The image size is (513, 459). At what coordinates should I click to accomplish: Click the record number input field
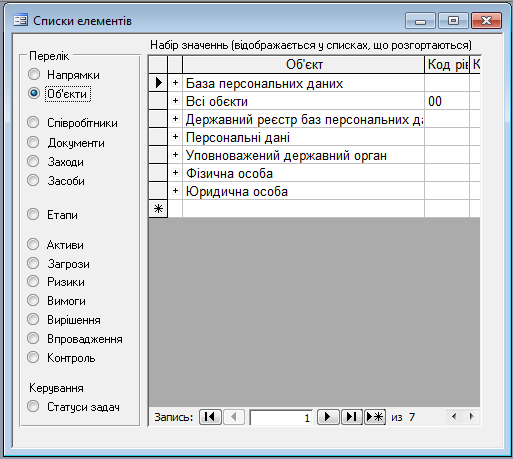(281, 417)
